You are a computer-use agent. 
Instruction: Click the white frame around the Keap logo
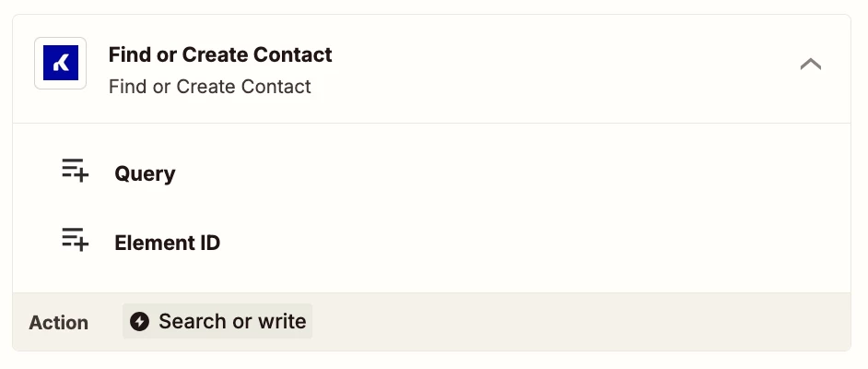[x=60, y=63]
